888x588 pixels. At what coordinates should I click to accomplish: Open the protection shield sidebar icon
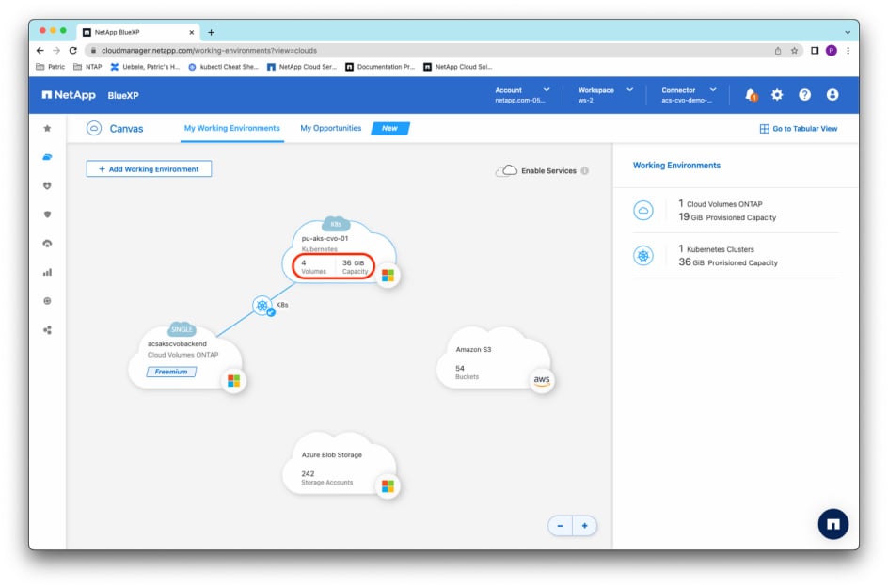(x=48, y=215)
